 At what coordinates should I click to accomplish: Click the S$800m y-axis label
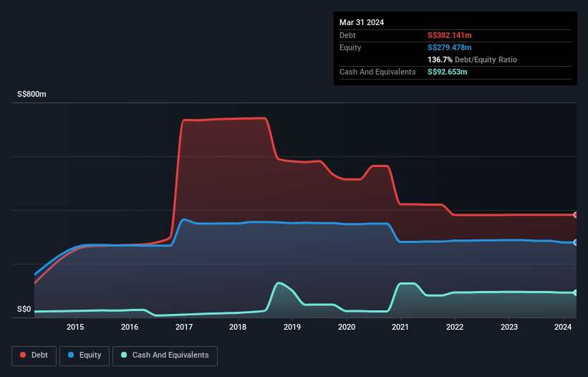click(x=32, y=94)
